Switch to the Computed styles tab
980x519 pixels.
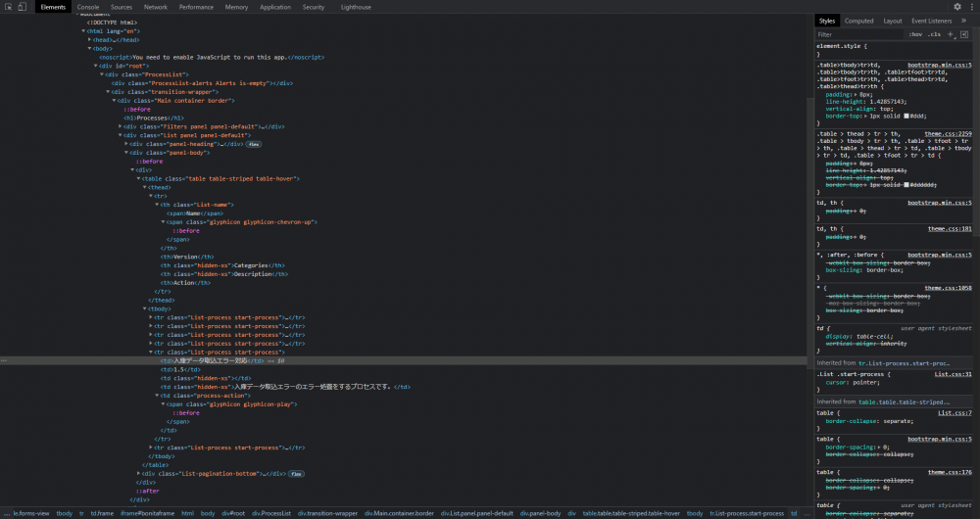click(858, 21)
